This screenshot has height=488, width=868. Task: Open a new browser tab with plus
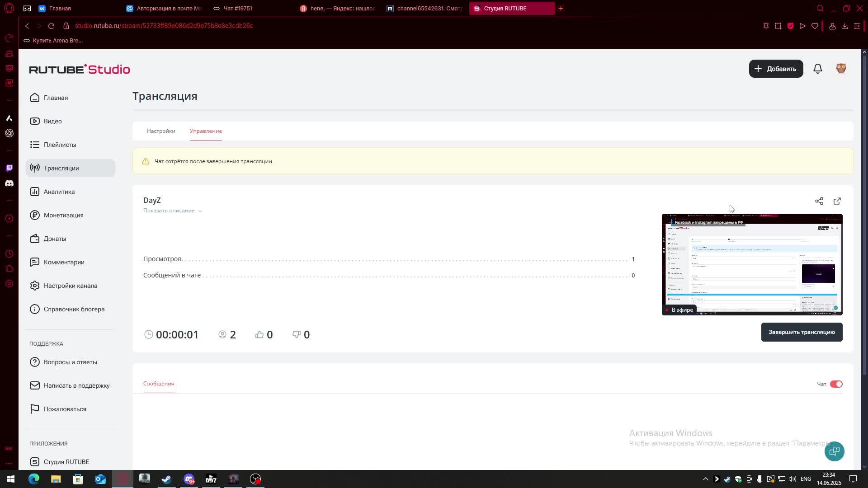point(561,8)
